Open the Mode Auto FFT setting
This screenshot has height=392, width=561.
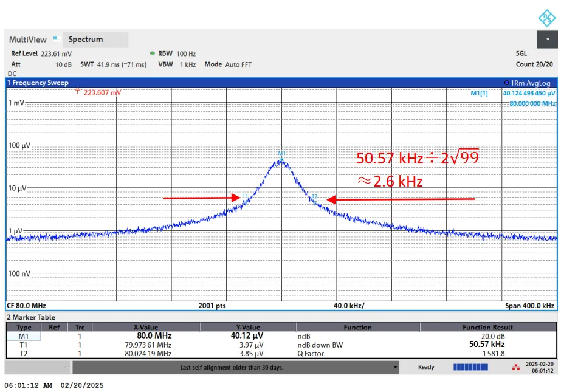pyautogui.click(x=228, y=64)
